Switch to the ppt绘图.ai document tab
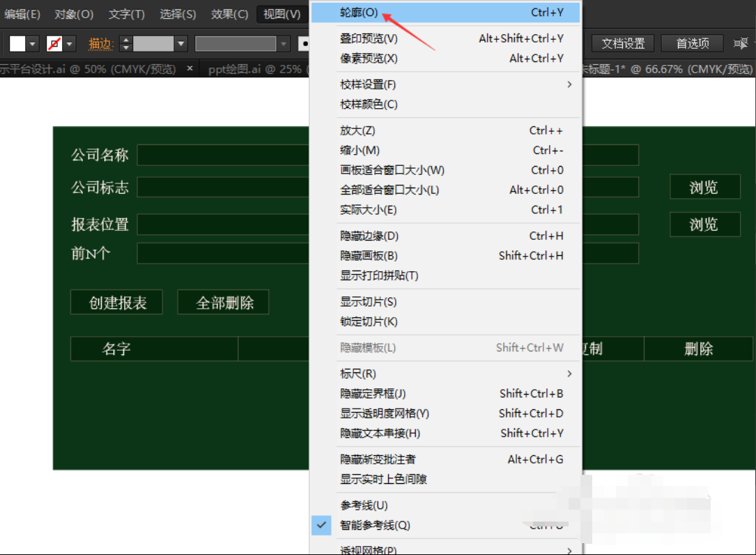This screenshot has height=555, width=756. [x=254, y=70]
